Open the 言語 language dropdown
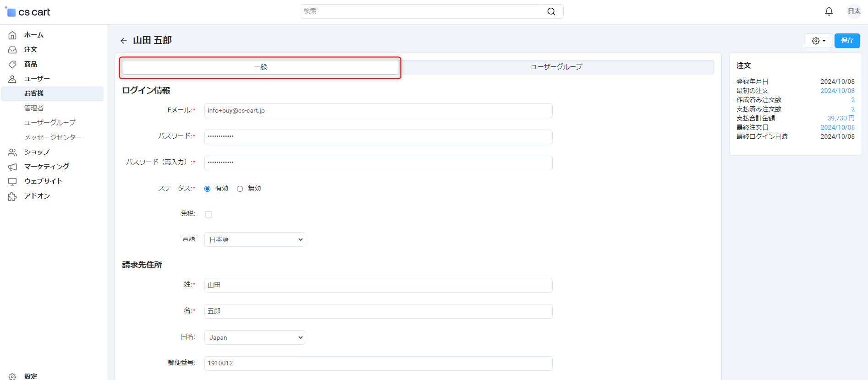This screenshot has height=380, width=868. 254,239
